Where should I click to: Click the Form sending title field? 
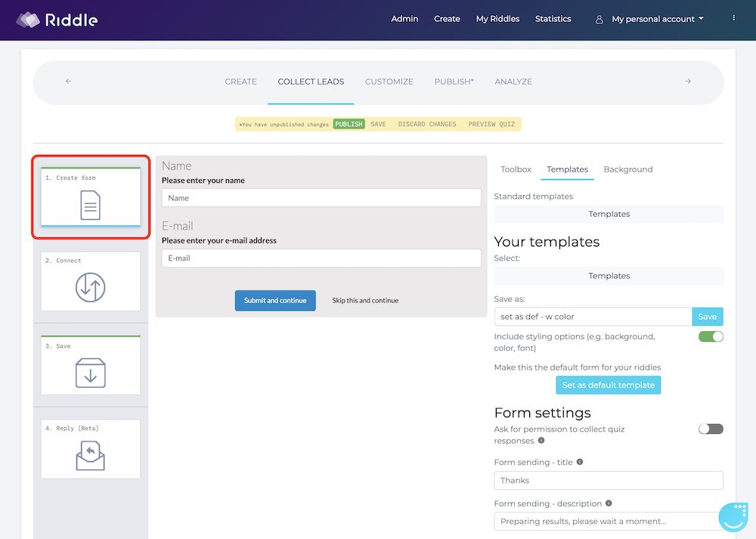pyautogui.click(x=609, y=481)
